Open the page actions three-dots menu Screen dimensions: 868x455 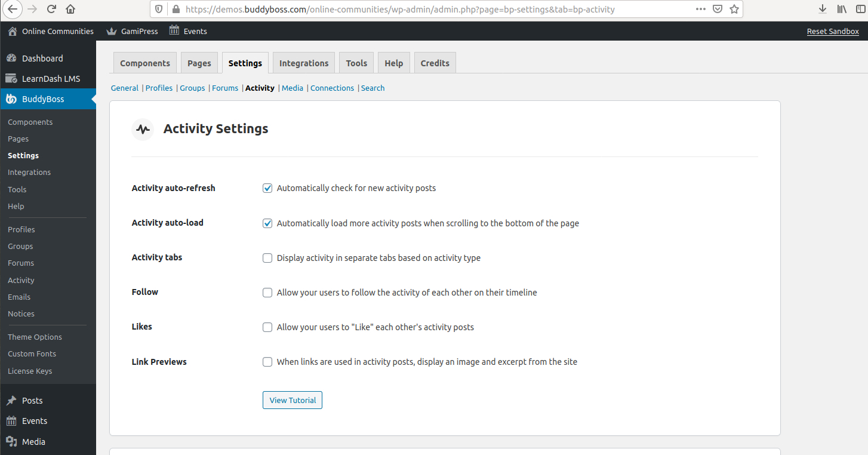[701, 9]
